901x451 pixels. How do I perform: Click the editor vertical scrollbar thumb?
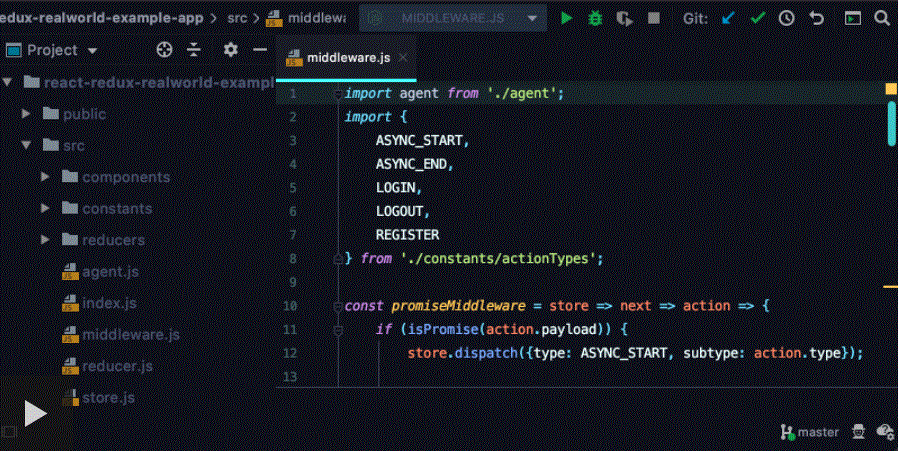891,122
